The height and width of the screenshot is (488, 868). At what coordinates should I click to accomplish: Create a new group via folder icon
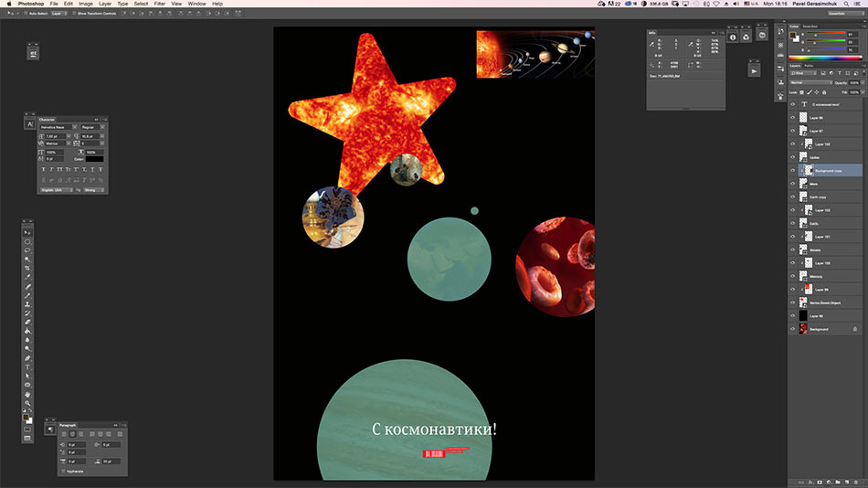click(x=838, y=482)
